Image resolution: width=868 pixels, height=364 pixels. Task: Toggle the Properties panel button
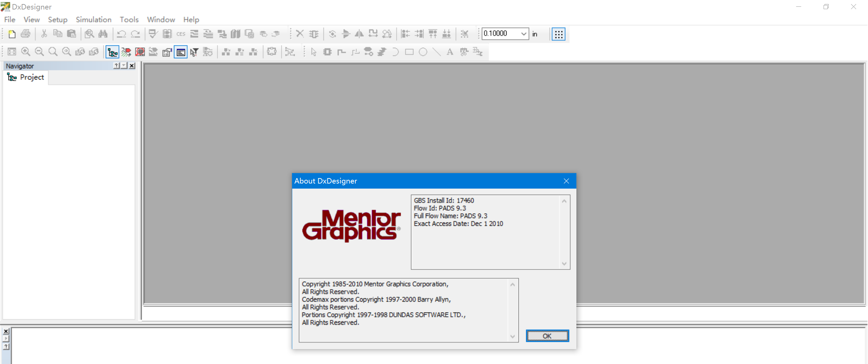tap(167, 52)
